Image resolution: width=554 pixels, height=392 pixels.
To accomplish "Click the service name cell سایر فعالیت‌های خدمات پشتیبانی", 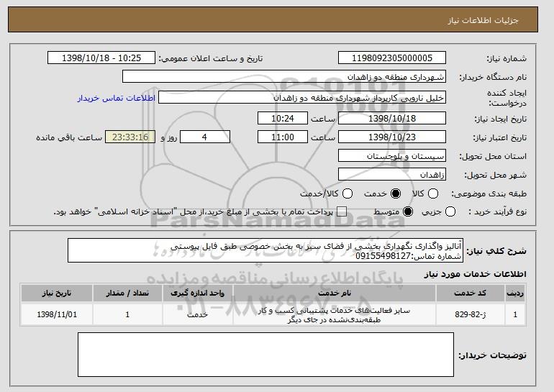I will [335, 314].
